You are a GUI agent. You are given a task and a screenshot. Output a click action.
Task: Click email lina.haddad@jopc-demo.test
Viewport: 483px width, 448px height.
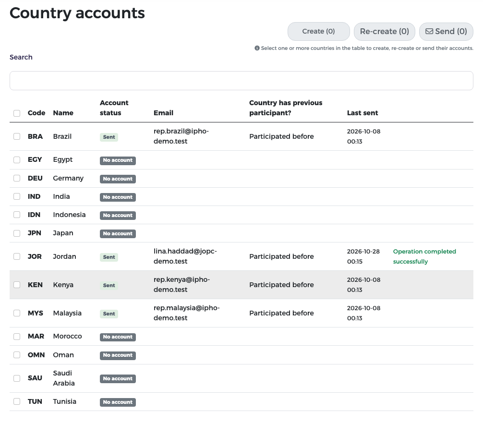pyautogui.click(x=185, y=256)
